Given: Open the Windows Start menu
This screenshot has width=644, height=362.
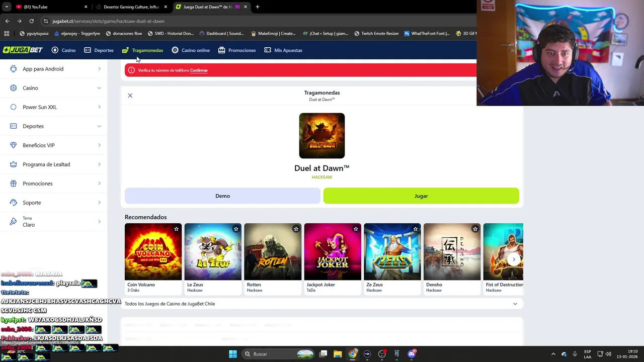Looking at the screenshot, I should (232, 354).
